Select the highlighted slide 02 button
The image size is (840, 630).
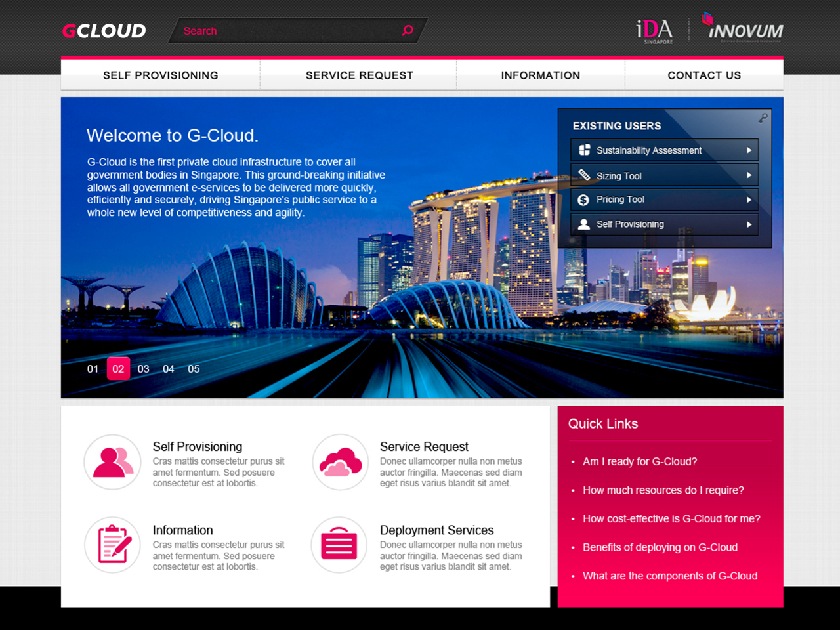tap(118, 369)
